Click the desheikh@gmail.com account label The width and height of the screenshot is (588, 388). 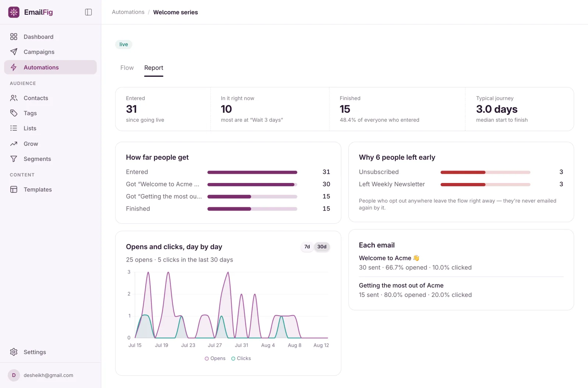(49, 375)
